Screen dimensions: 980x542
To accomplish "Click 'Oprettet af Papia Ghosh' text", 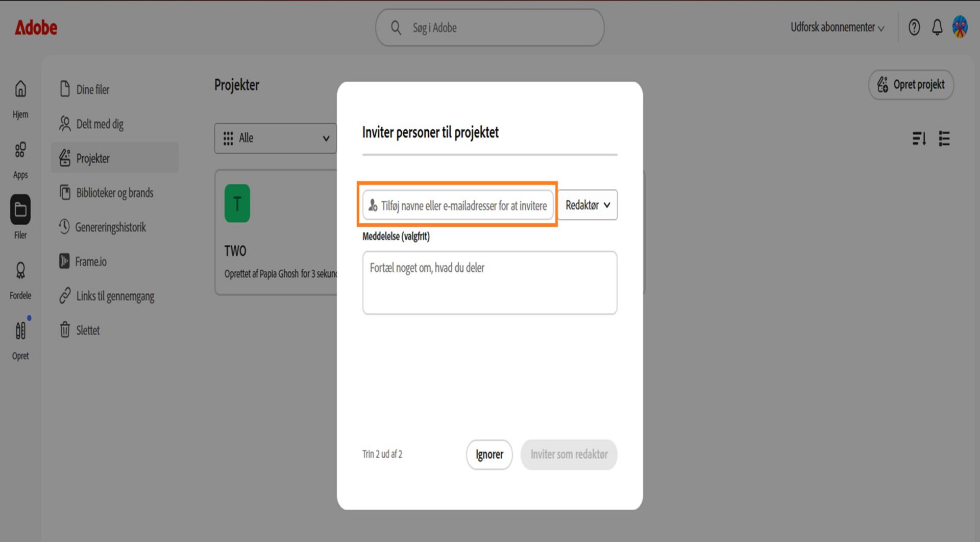I will (x=262, y=274).
